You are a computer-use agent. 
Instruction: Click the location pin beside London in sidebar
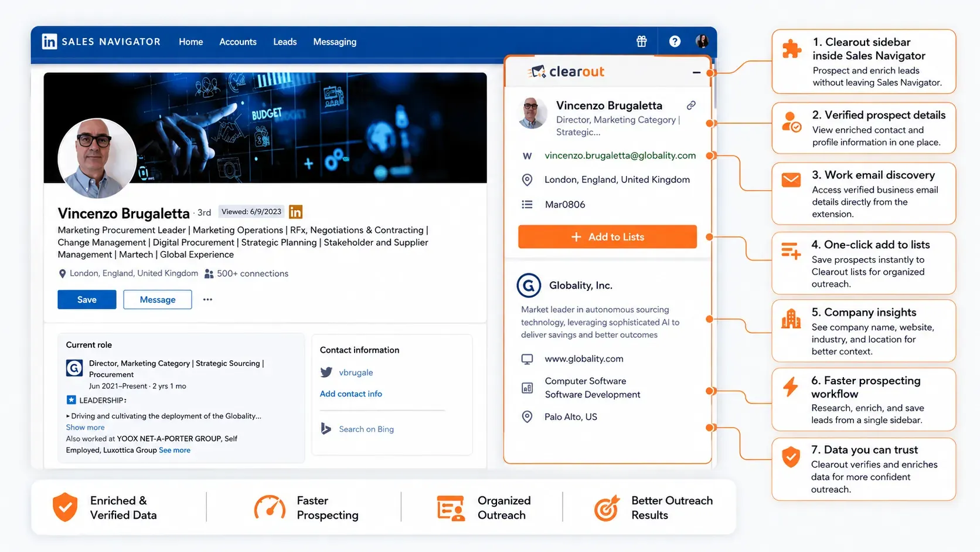527,180
